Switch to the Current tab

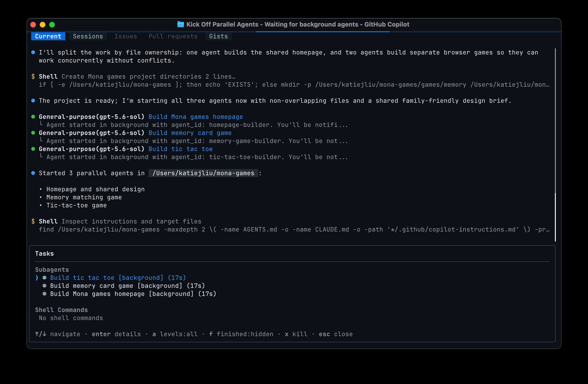pos(48,36)
